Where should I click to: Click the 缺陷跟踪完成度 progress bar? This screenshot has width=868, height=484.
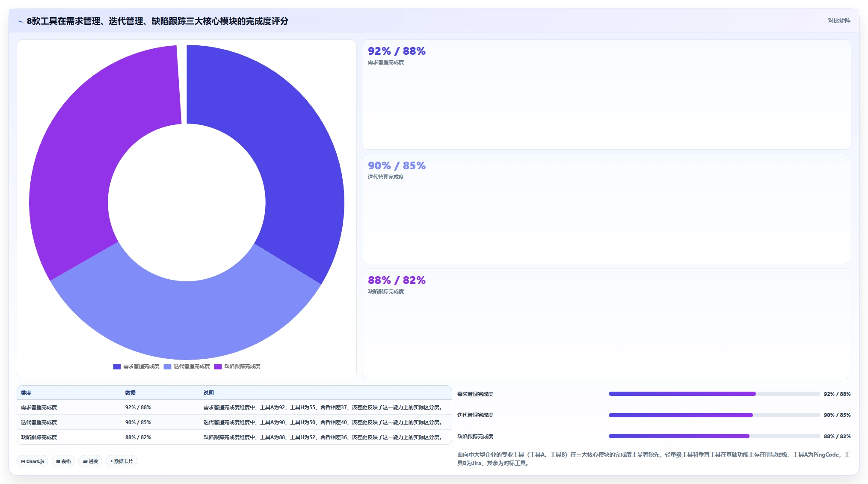pos(714,436)
